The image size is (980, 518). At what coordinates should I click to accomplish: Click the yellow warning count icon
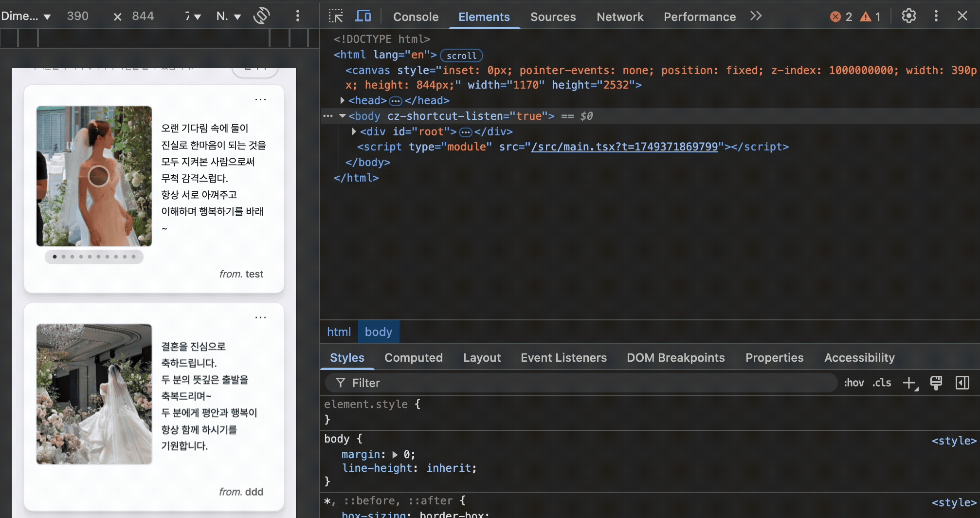866,17
